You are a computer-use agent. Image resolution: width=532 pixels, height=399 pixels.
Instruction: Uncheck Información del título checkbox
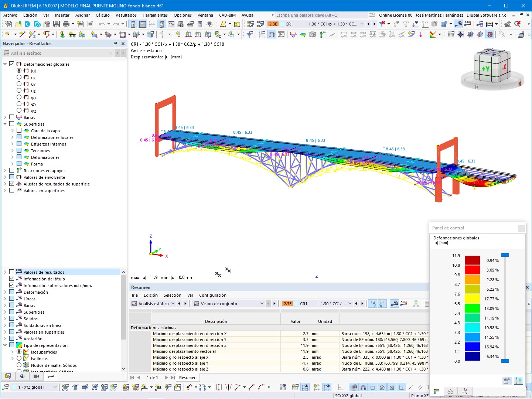12,279
